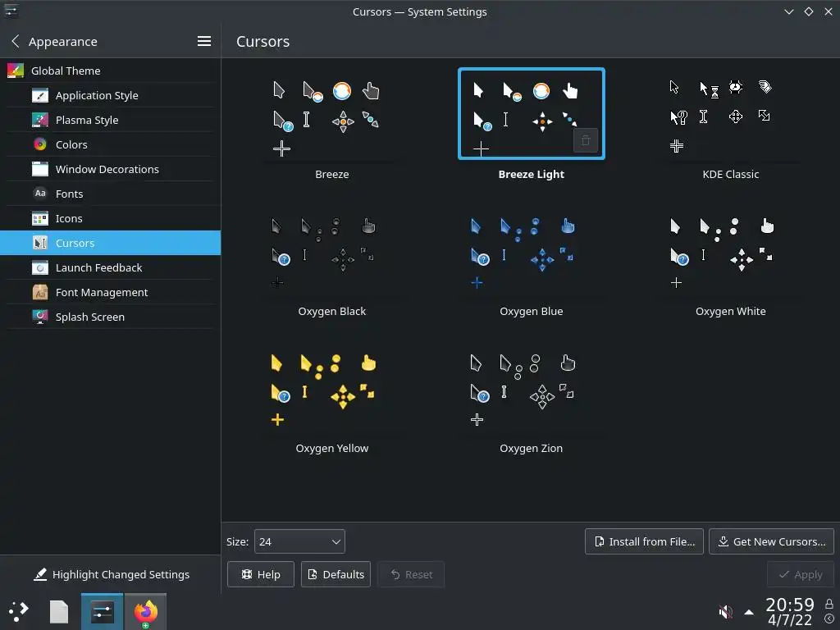Open the Colors settings page
Image resolution: width=840 pixels, height=630 pixels.
click(x=111, y=144)
